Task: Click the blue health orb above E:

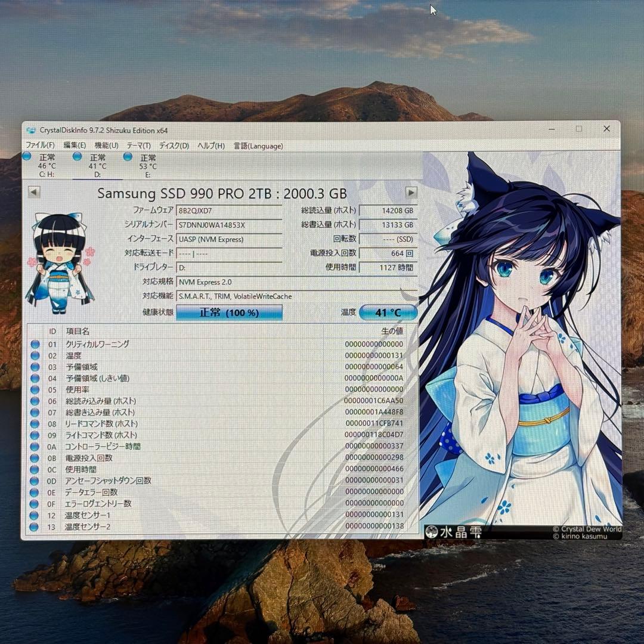Action: (128, 156)
